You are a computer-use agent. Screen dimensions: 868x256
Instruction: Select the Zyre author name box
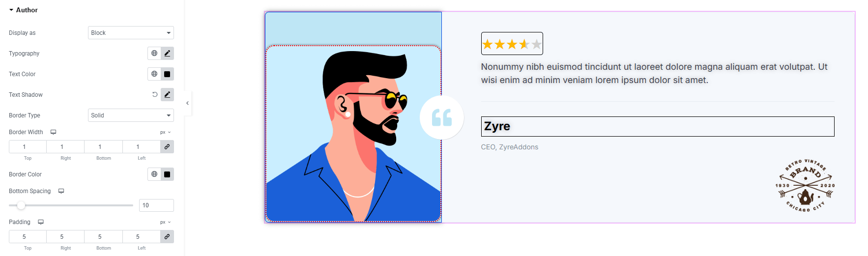(658, 126)
